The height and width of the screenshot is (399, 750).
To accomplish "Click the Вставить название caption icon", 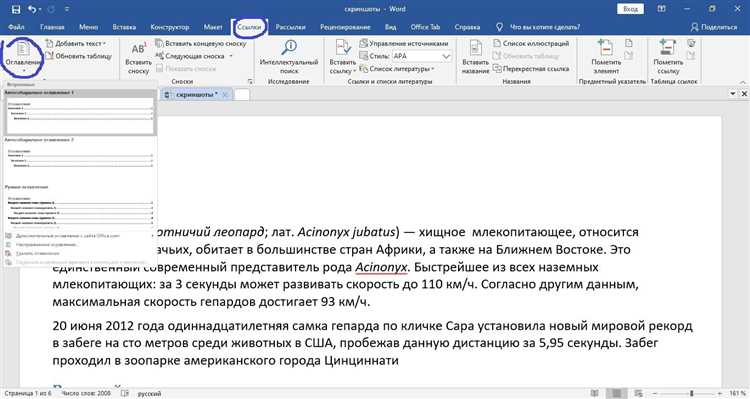I will pyautogui.click(x=475, y=48).
